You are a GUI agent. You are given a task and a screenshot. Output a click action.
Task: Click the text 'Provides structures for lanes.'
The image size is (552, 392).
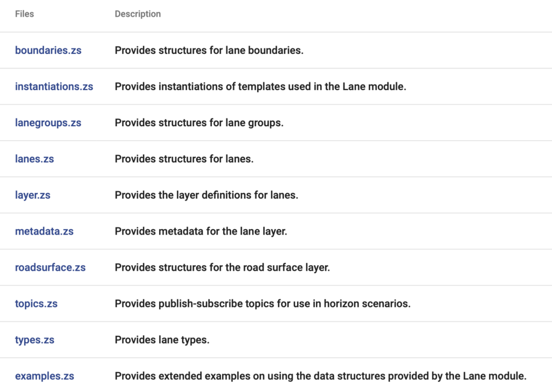[184, 159]
